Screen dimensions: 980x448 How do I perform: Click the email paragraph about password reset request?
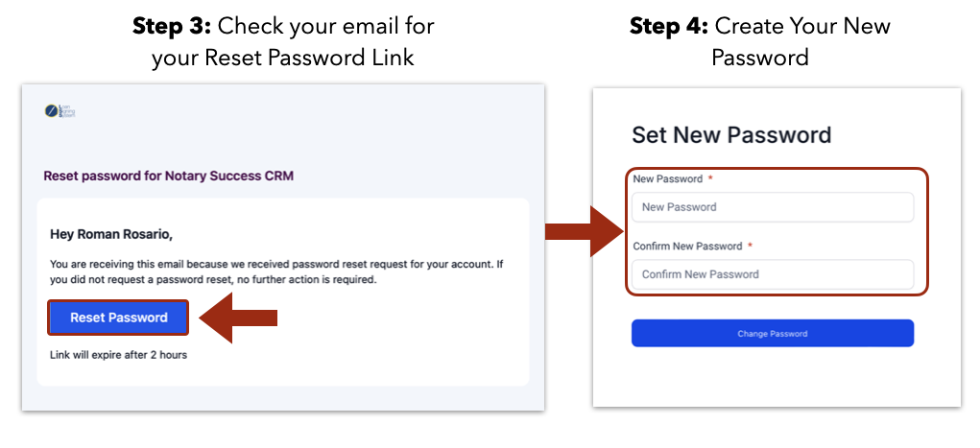[x=276, y=271]
